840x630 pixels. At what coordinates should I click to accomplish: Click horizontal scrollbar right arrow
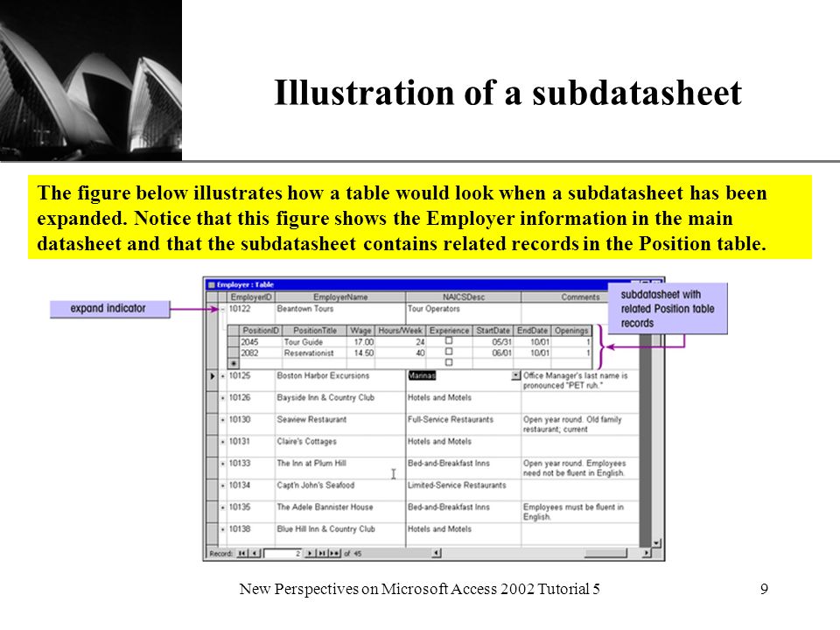(x=647, y=553)
